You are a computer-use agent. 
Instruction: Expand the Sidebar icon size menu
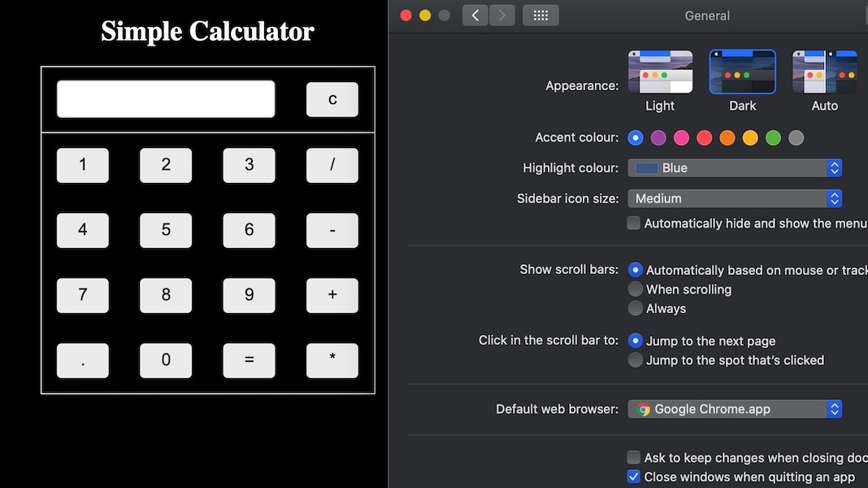735,198
